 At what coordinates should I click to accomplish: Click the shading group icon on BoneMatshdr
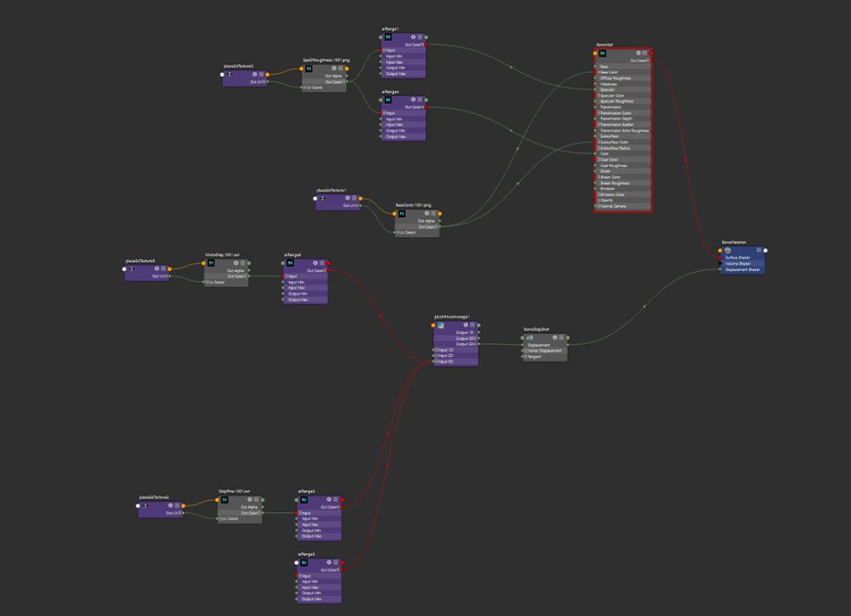pos(728,249)
